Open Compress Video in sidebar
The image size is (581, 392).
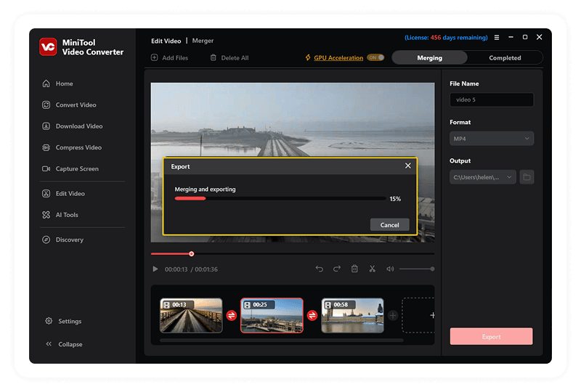coord(78,147)
